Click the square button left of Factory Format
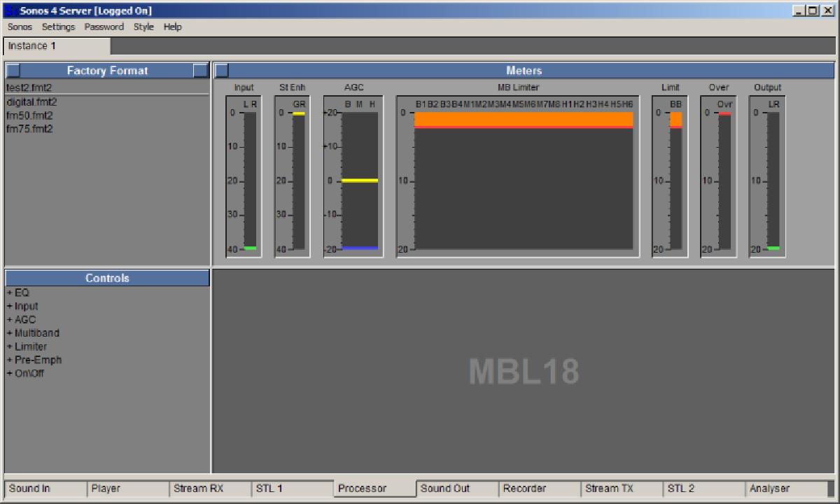840x504 pixels. (x=13, y=71)
